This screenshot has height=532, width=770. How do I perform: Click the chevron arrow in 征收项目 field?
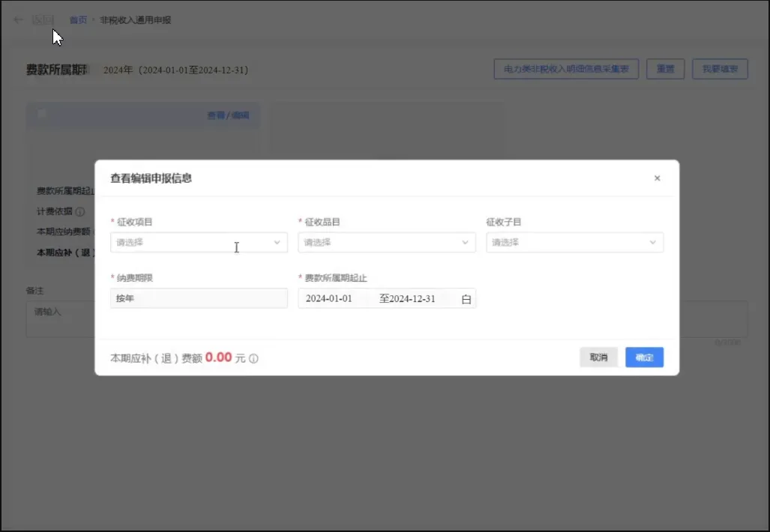click(x=277, y=243)
